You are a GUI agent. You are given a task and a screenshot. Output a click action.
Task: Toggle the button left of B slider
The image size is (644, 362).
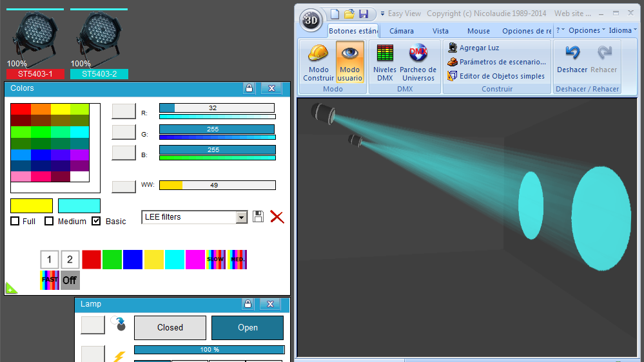pyautogui.click(x=124, y=153)
